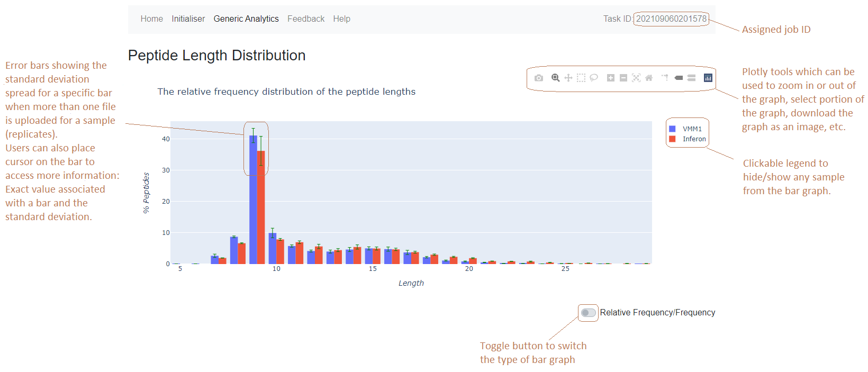Toggle spike lines on the graph
Screen dimensions: 868x372
click(x=665, y=78)
